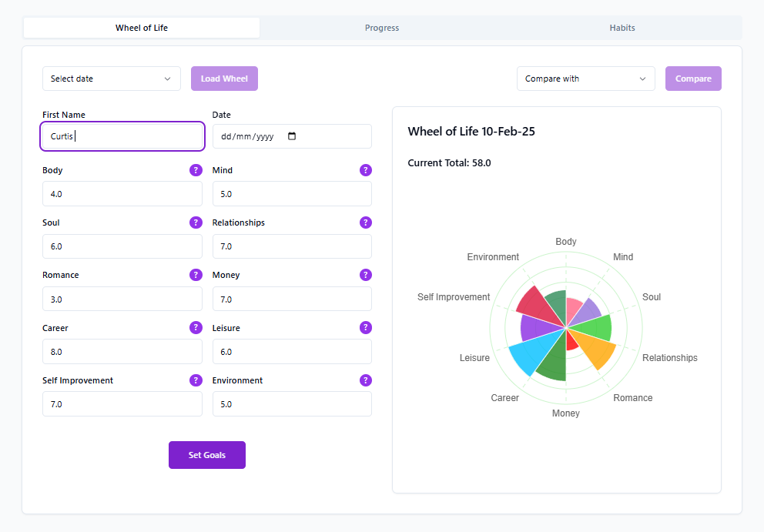
Task: Switch to the Progress tab
Action: pos(381,28)
